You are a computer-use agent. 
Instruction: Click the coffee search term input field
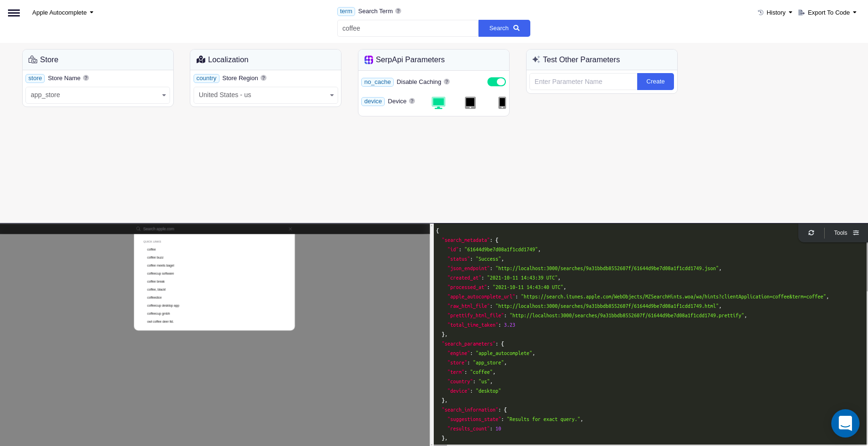coord(407,28)
